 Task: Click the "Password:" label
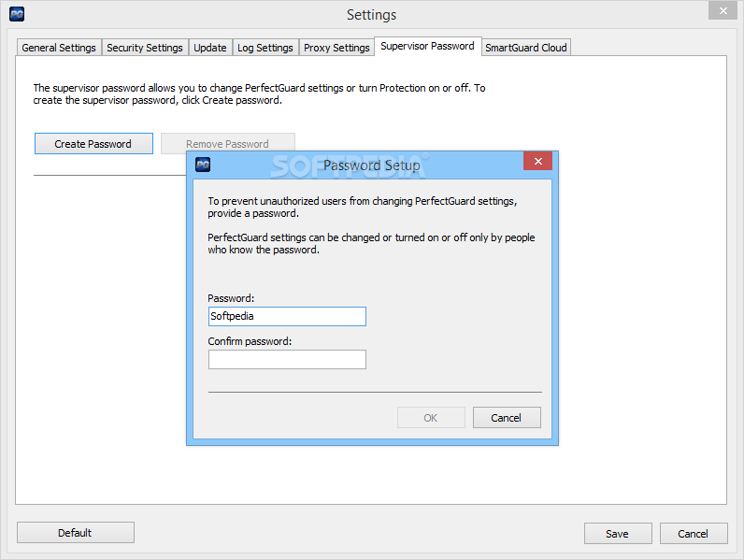coord(231,298)
